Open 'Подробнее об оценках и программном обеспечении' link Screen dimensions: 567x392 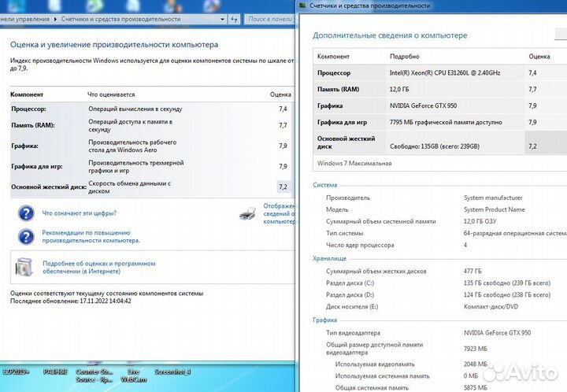pos(98,267)
